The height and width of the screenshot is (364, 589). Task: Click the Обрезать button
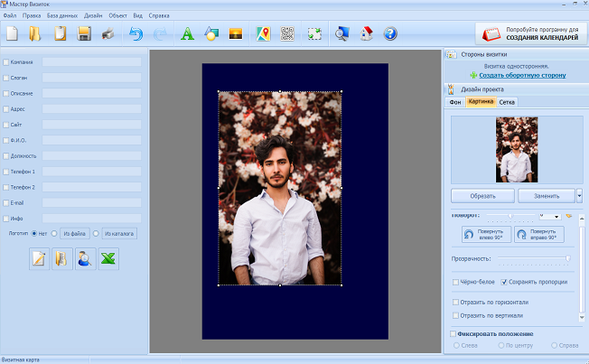point(482,196)
